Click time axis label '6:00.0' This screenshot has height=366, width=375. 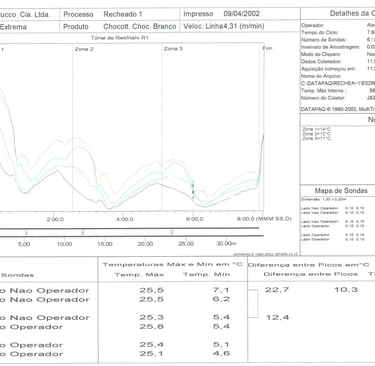[195, 219]
